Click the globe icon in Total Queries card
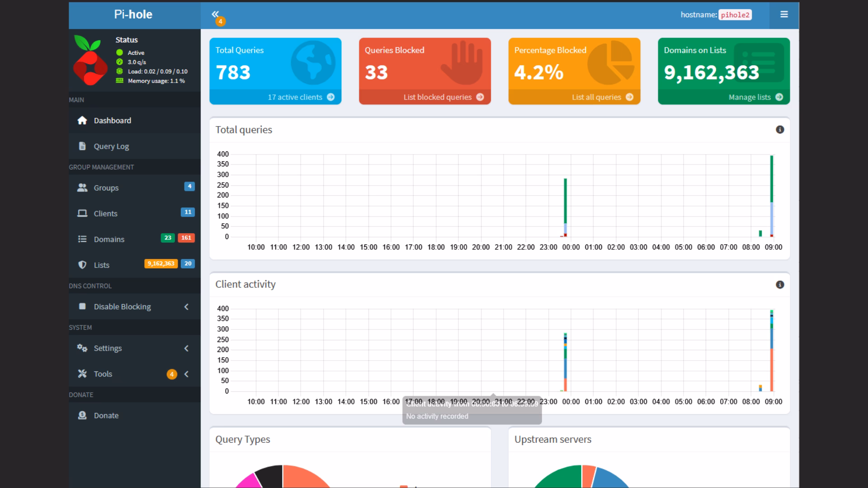 click(313, 63)
